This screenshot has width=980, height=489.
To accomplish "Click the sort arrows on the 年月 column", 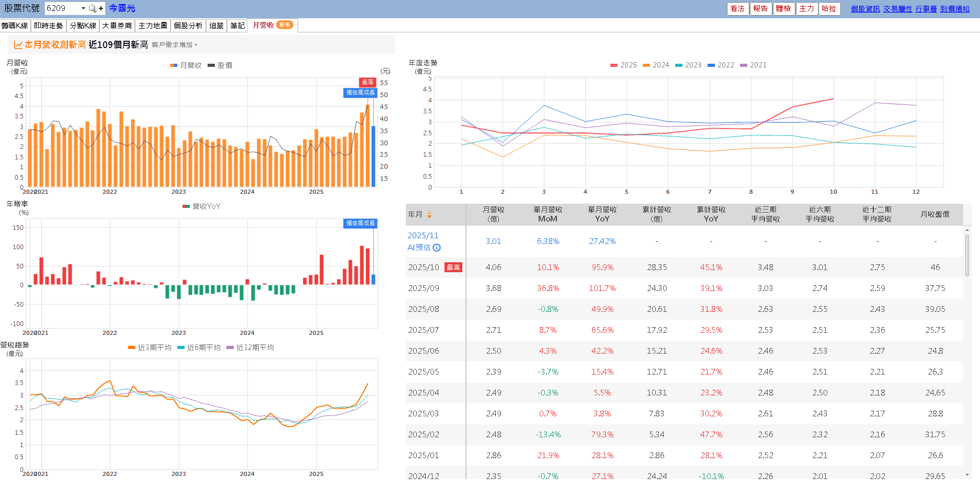I will 430,214.
